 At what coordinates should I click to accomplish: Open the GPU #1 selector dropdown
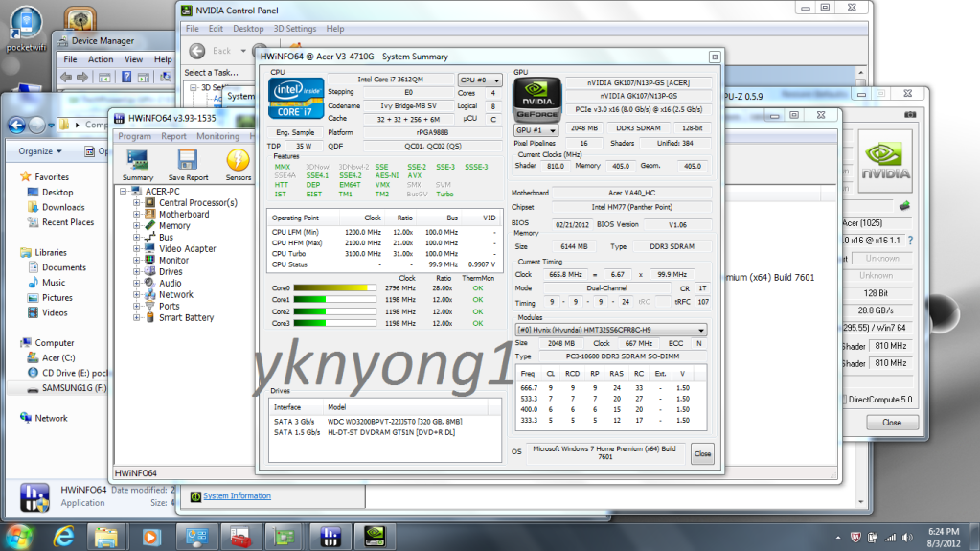coord(536,130)
